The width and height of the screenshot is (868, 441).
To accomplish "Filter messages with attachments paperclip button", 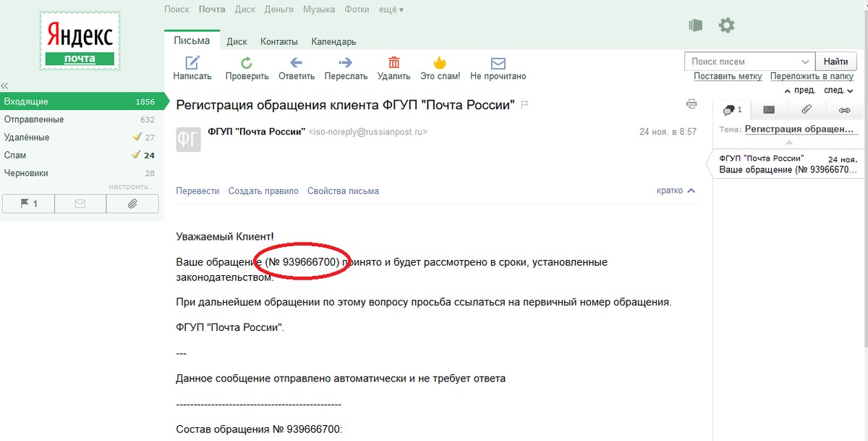I will point(132,204).
